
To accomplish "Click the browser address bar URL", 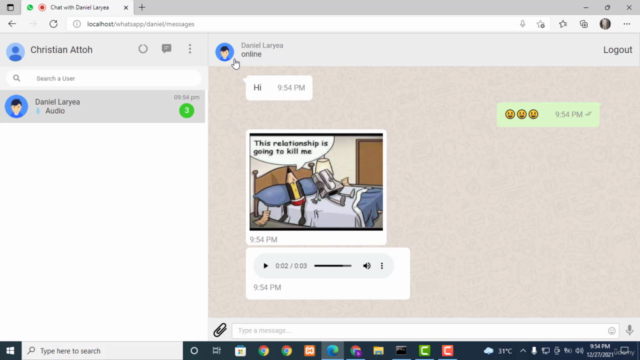I will pos(140,24).
